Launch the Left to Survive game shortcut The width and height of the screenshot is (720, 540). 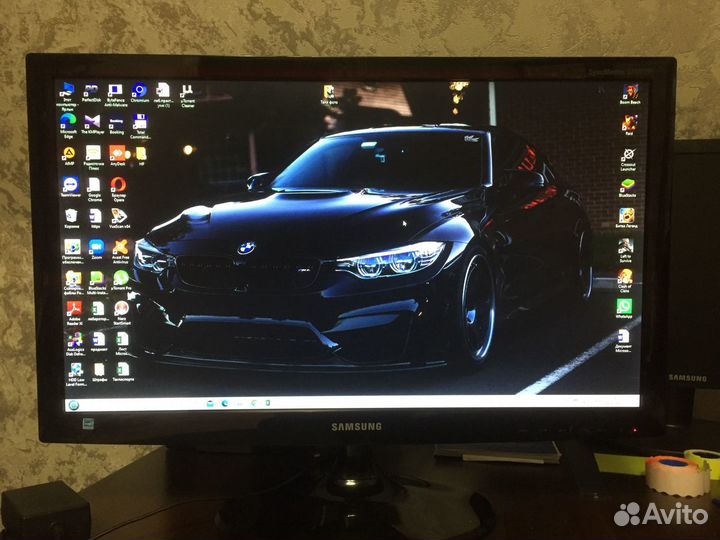click(x=625, y=246)
